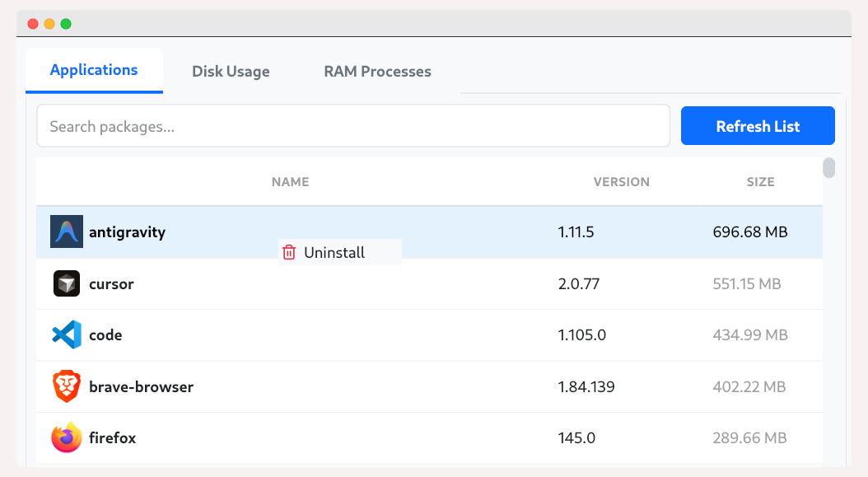The image size is (868, 477).
Task: Sort by the SIZE column header
Action: coord(760,182)
